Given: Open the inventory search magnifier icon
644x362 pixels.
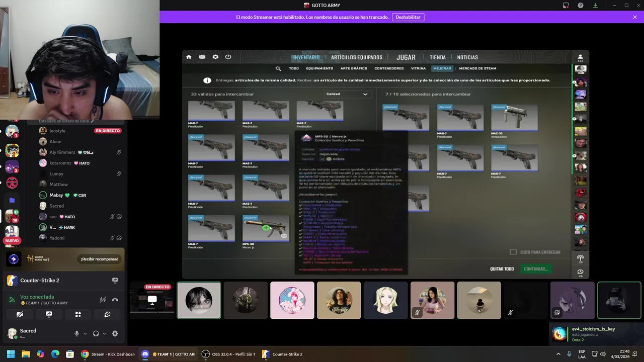Looking at the screenshot, I should point(278,68).
